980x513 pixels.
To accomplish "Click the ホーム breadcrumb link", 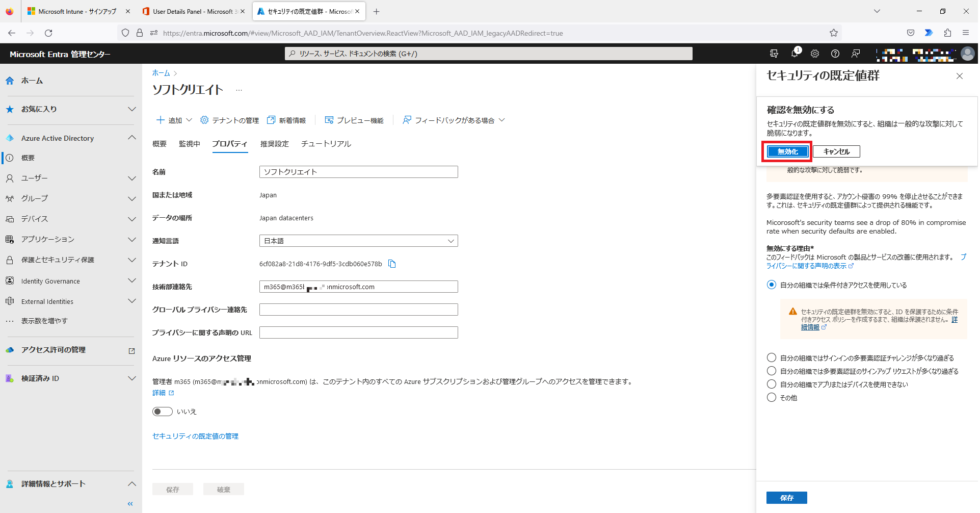I will 161,73.
